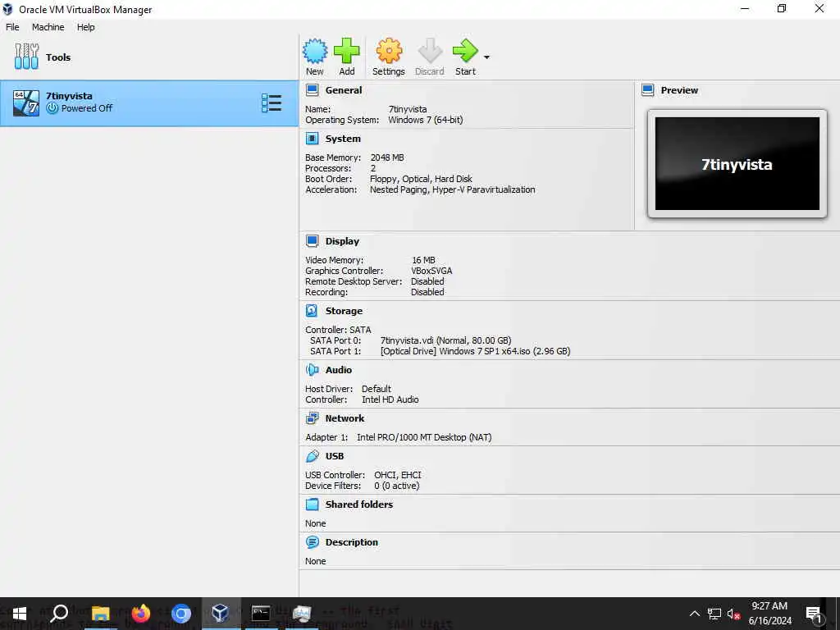Click the Base Memory 2048 MB value

387,157
